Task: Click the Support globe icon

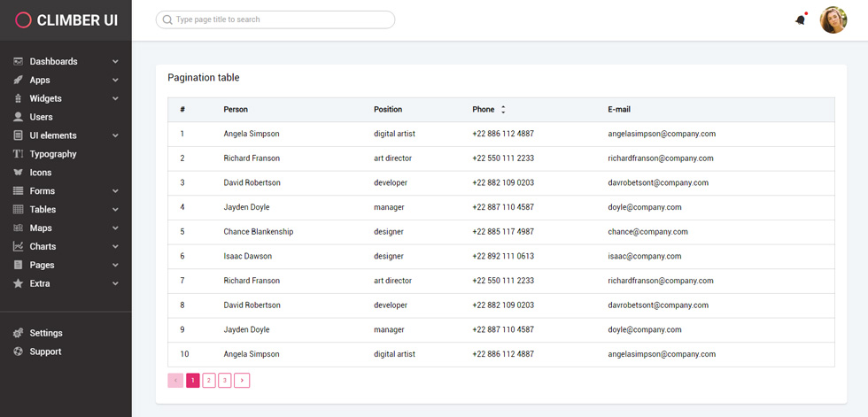Action: pyautogui.click(x=19, y=351)
